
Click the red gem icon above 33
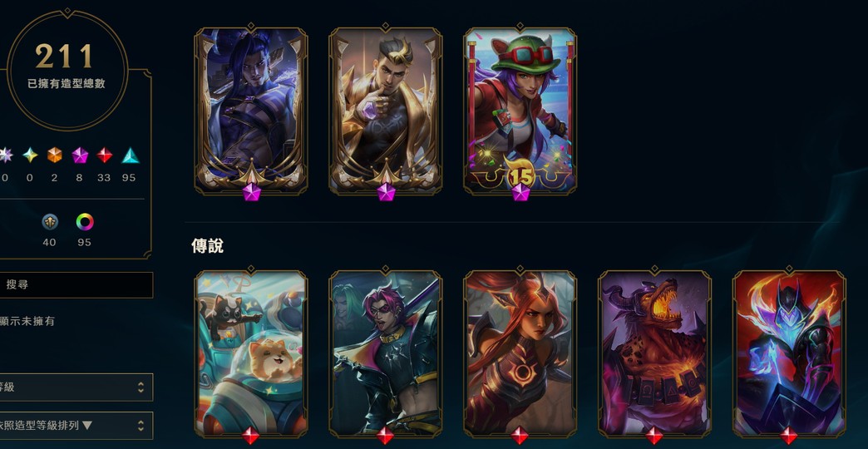pos(104,155)
